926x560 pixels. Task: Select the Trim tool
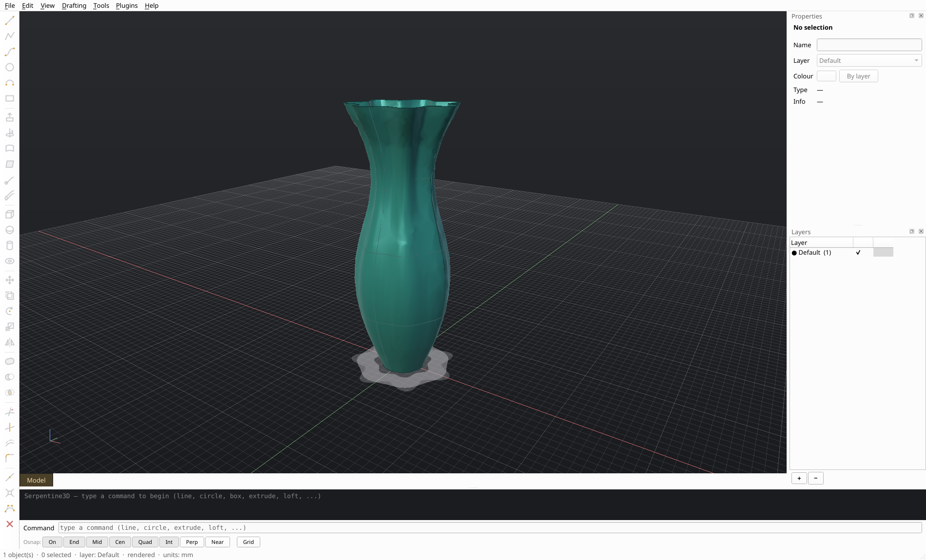[x=10, y=412]
